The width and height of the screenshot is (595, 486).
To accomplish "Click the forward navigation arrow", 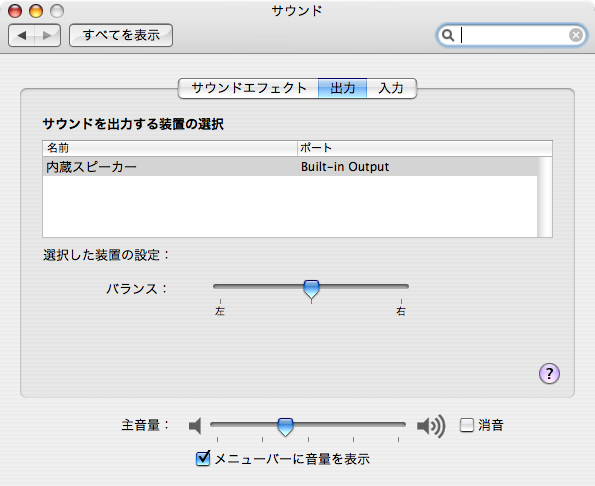I will coord(47,36).
